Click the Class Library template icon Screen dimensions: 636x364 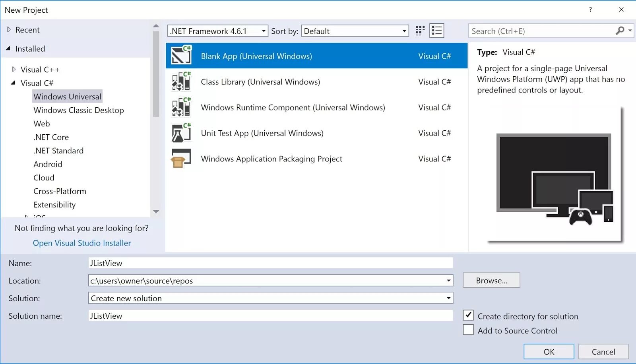[x=181, y=81]
